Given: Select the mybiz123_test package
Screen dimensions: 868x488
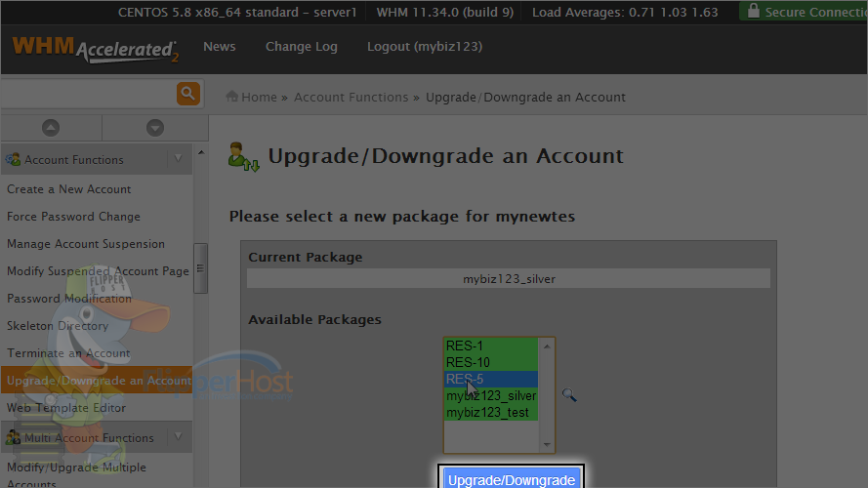Looking at the screenshot, I should [x=491, y=412].
